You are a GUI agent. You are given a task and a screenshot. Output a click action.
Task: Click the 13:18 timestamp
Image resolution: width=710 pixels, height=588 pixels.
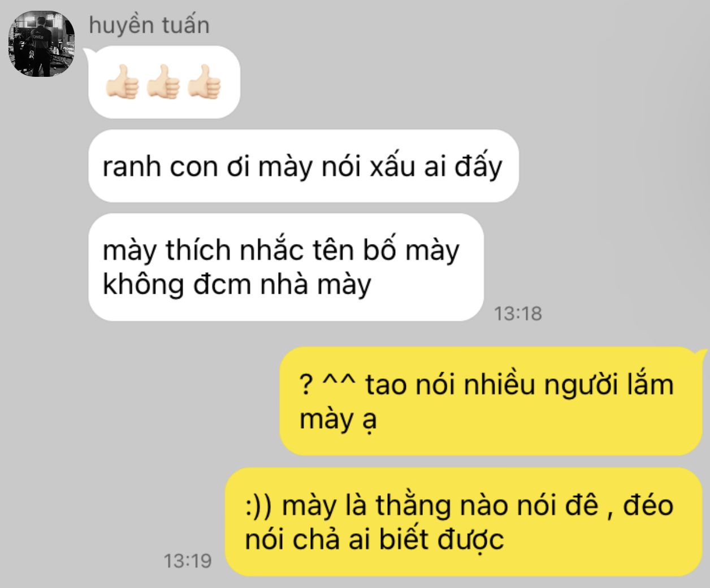click(x=518, y=313)
